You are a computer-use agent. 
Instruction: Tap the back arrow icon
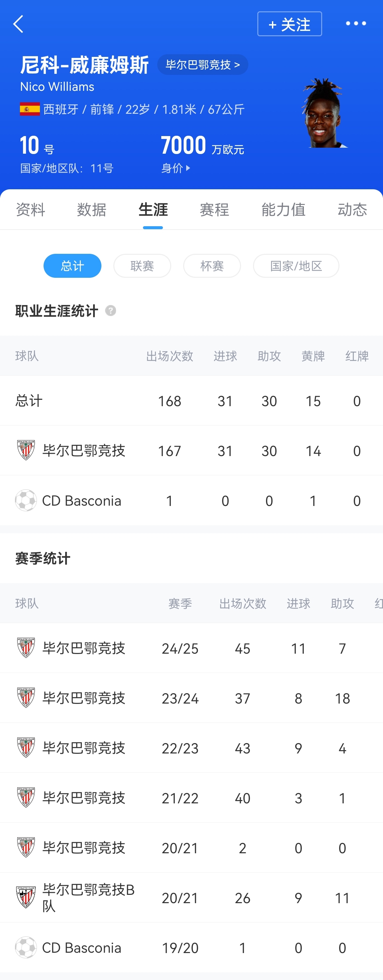coord(18,24)
